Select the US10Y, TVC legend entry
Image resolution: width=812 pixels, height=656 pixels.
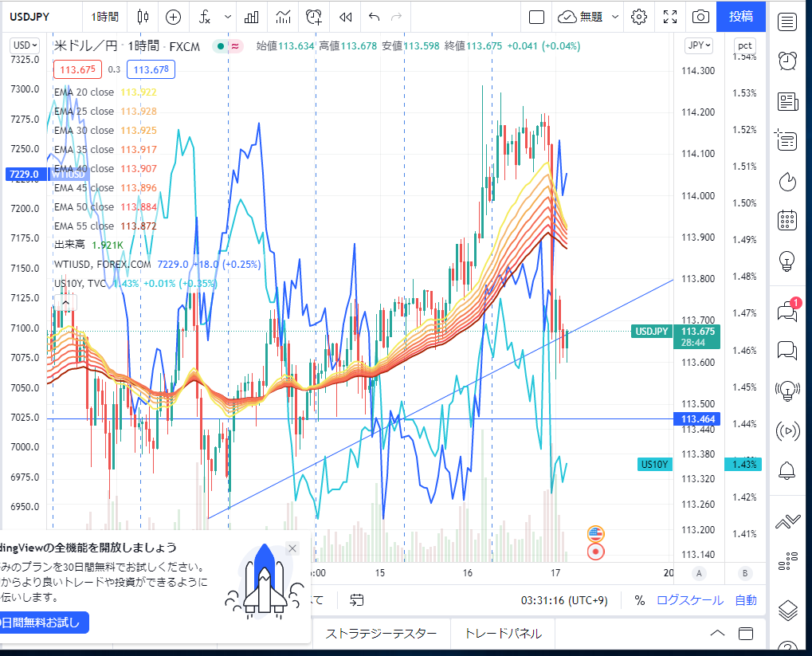(x=80, y=284)
